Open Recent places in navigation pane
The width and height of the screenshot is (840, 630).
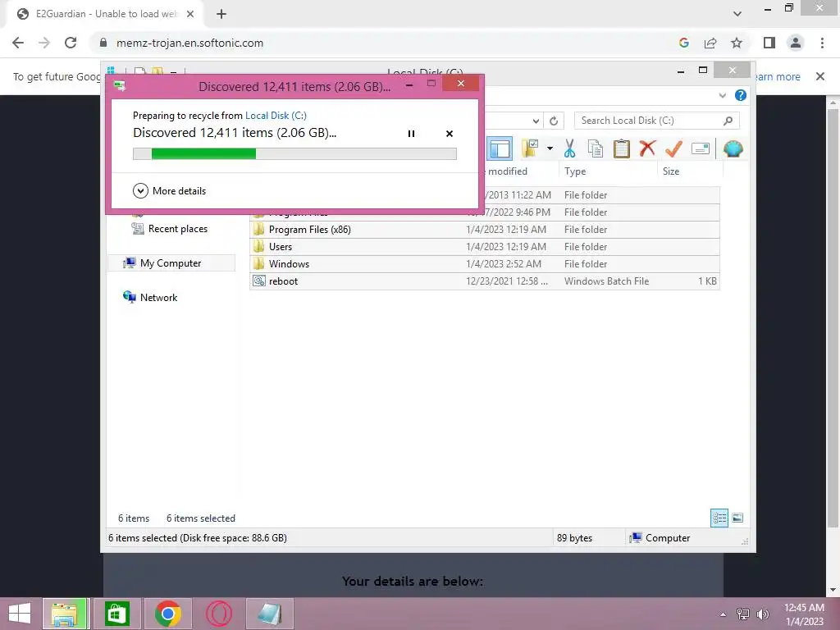tap(170, 229)
